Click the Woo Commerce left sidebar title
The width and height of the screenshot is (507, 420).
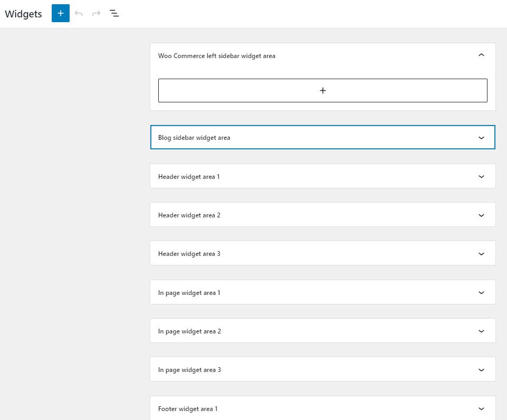[x=216, y=56]
